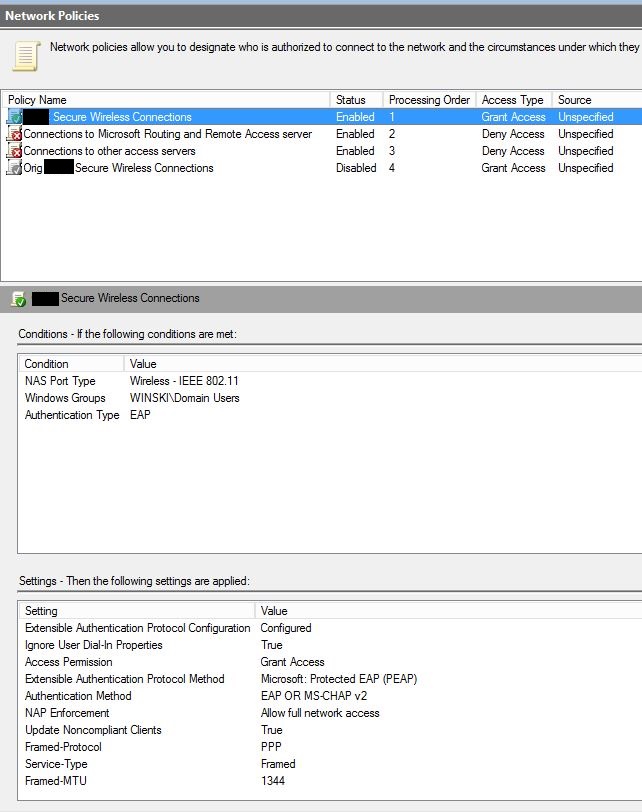The height and width of the screenshot is (812, 642).
Task: Click Extensible Authentication Protocol Configuration setting
Action: click(138, 628)
